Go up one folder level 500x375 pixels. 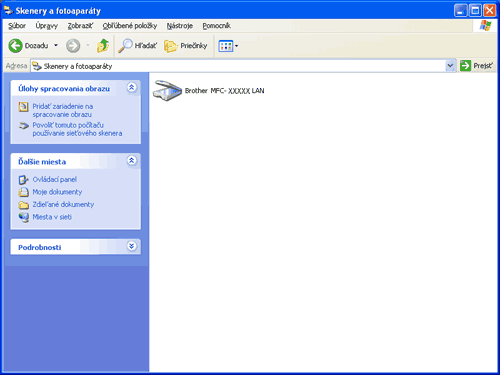[103, 46]
